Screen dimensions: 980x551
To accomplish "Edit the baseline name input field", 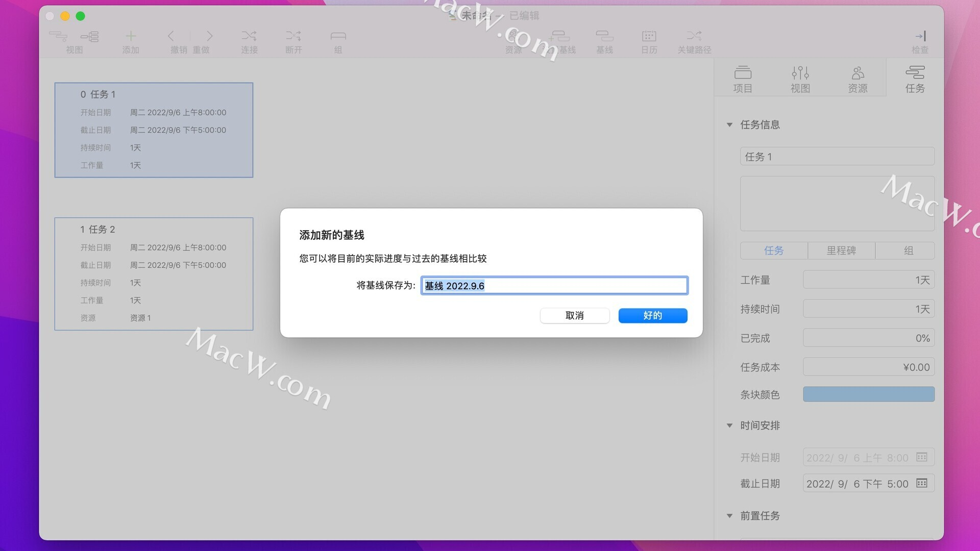I will 553,285.
